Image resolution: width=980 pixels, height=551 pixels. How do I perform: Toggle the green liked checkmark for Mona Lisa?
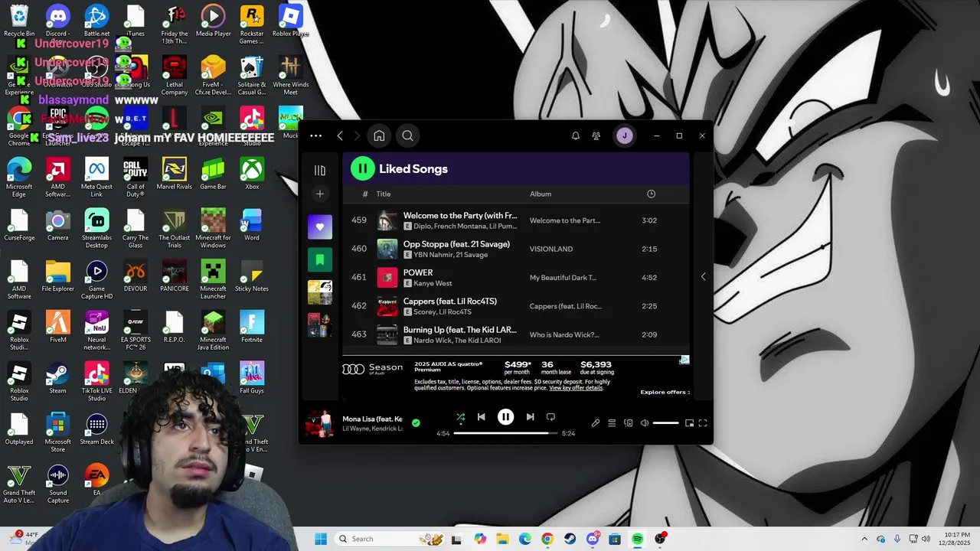pyautogui.click(x=416, y=422)
